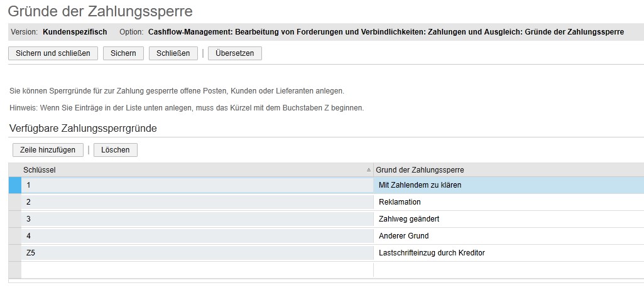This screenshot has width=644, height=300.
Task: Select the row marker for key Z5
Action: [14, 253]
